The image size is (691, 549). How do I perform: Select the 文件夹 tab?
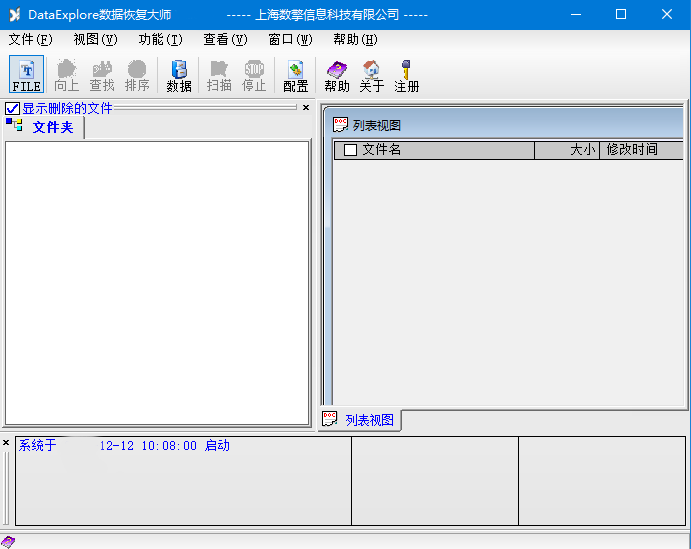[44, 127]
